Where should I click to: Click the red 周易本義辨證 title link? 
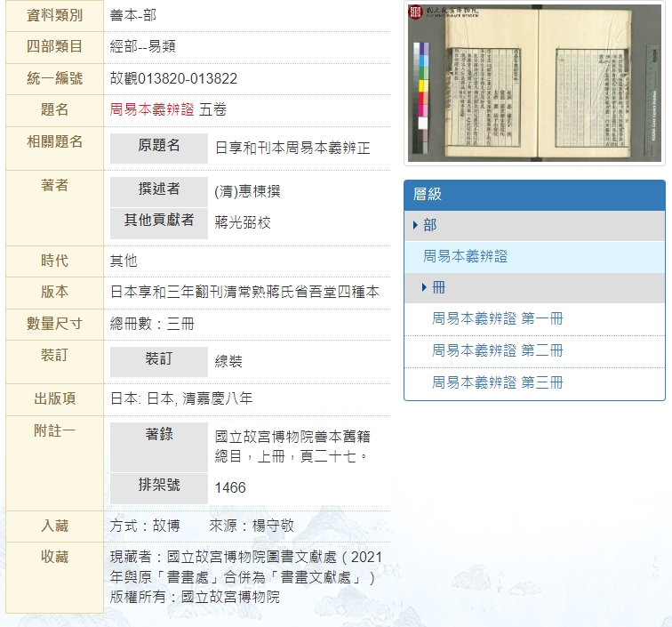tap(152, 109)
